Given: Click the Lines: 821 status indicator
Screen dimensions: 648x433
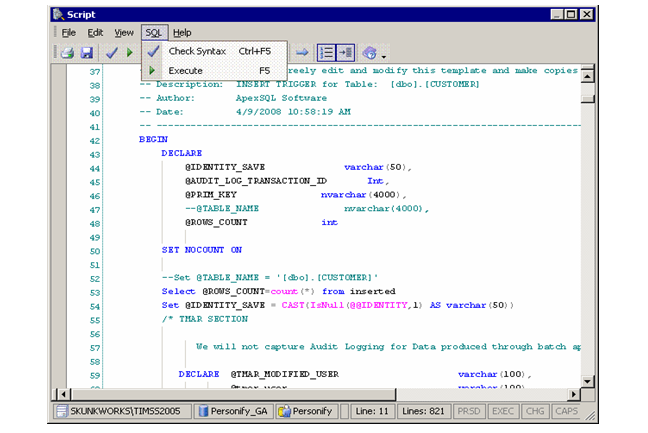Looking at the screenshot, I should point(423,411).
